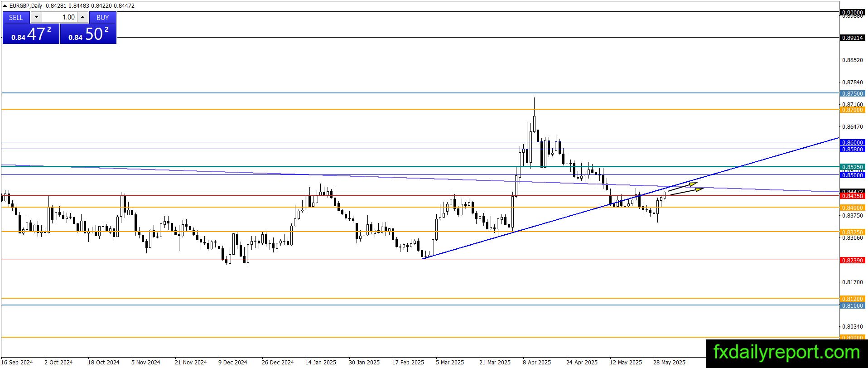Click the red 0.82390 price label
Screen dimensions: 868x368
click(852, 260)
